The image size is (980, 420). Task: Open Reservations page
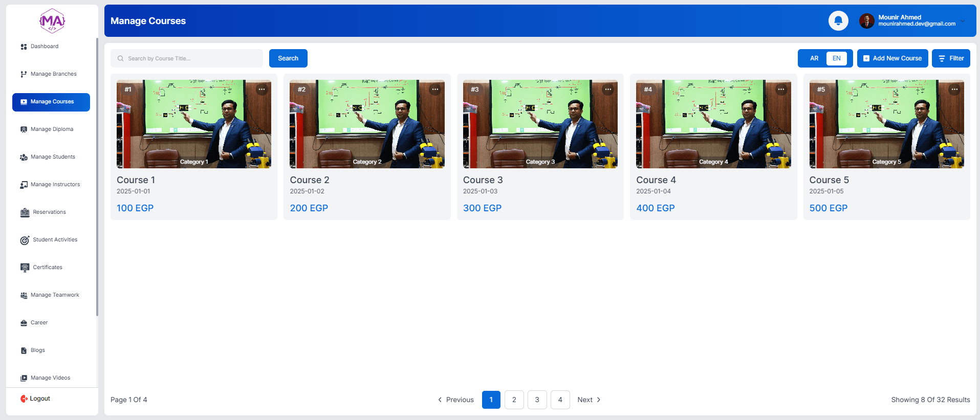(51, 212)
